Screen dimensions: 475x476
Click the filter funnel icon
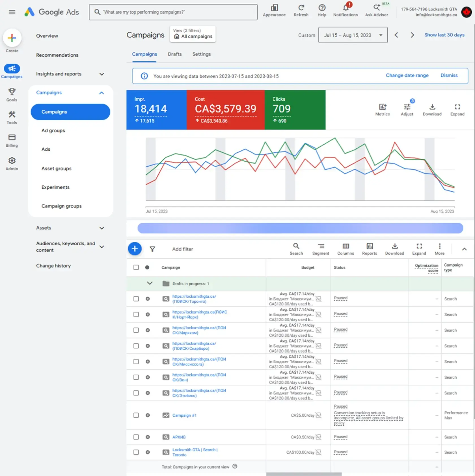pos(152,249)
